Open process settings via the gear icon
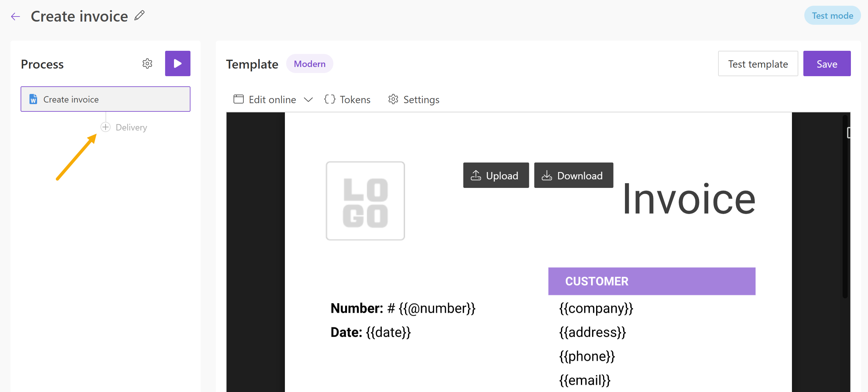This screenshot has height=392, width=868. (147, 63)
